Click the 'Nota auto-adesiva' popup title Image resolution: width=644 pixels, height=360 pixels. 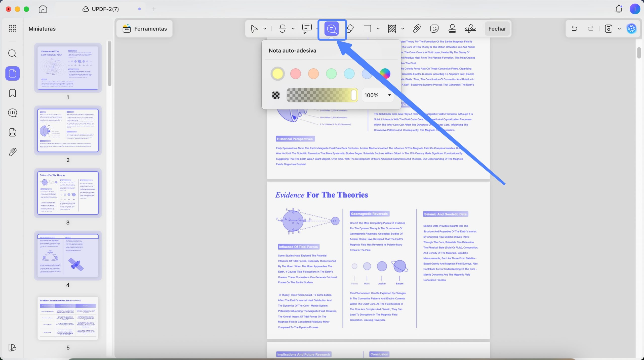pos(292,50)
